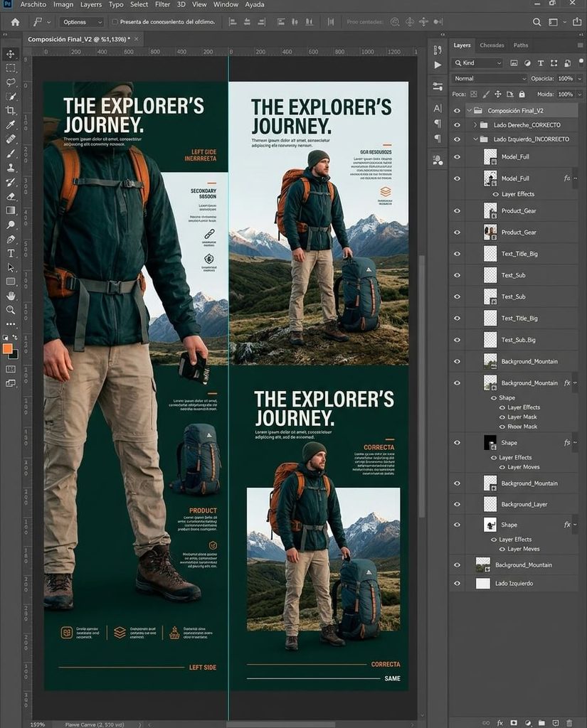The width and height of the screenshot is (587, 728).
Task: Collapse the Composición Final_V2 group
Action: tap(469, 111)
